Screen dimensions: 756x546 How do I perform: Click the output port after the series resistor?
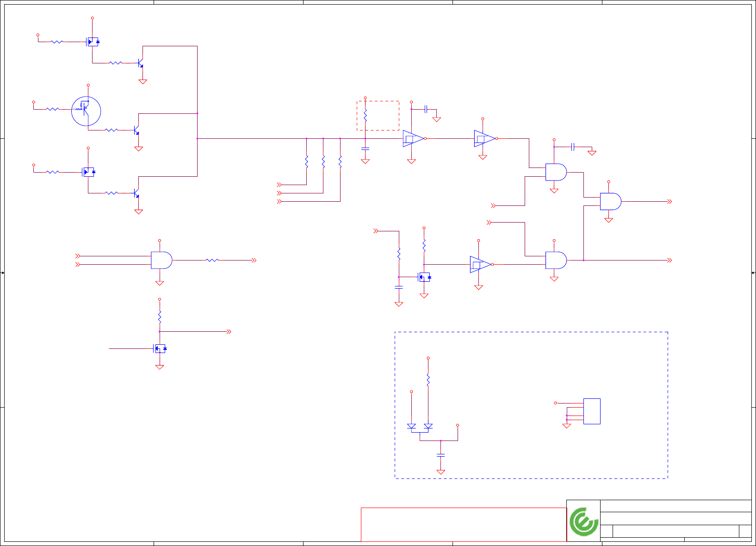pyautogui.click(x=254, y=261)
